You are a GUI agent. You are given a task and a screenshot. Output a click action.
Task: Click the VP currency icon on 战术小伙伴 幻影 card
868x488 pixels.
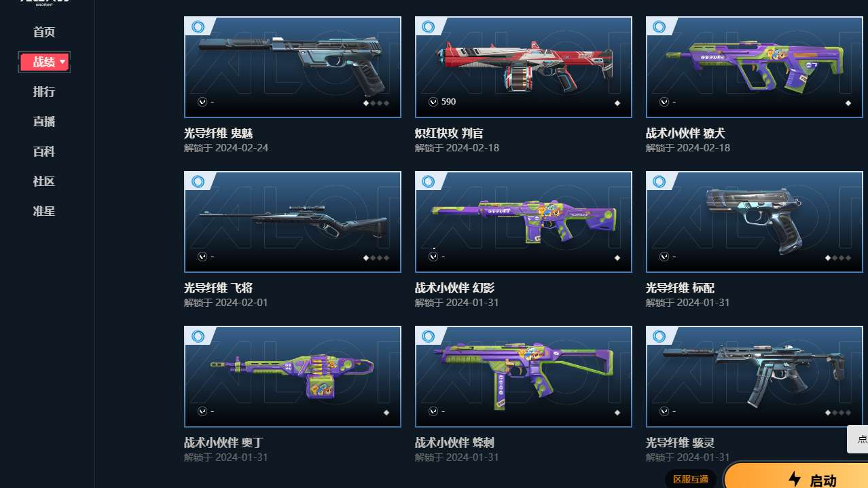coord(433,257)
